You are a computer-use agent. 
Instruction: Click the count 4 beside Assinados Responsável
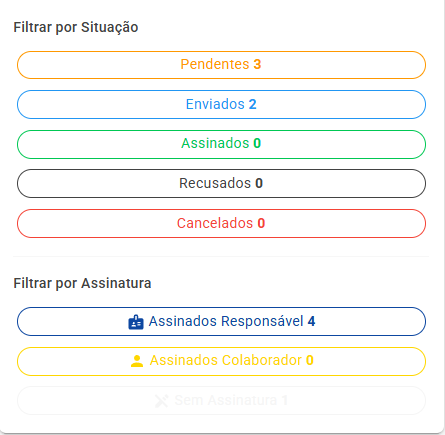(311, 321)
